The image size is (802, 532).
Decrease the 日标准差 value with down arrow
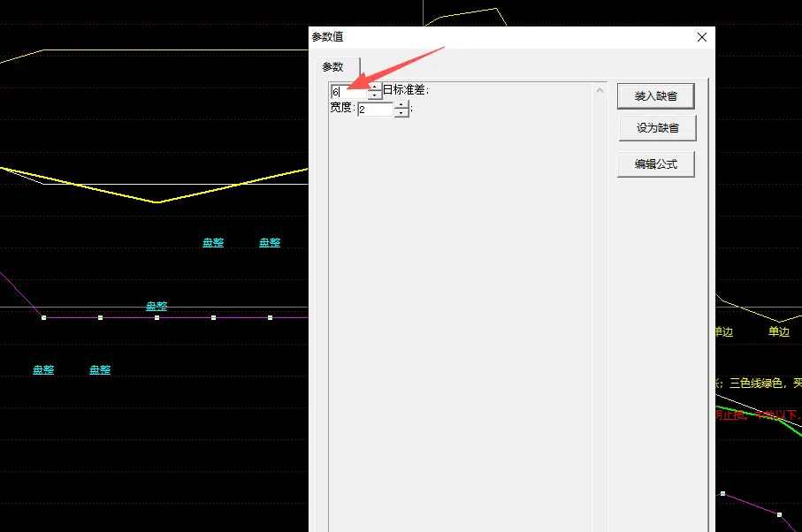(x=375, y=95)
